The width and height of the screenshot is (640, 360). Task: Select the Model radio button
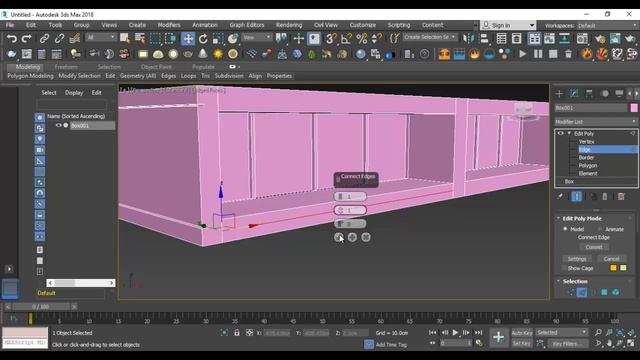pyautogui.click(x=565, y=229)
